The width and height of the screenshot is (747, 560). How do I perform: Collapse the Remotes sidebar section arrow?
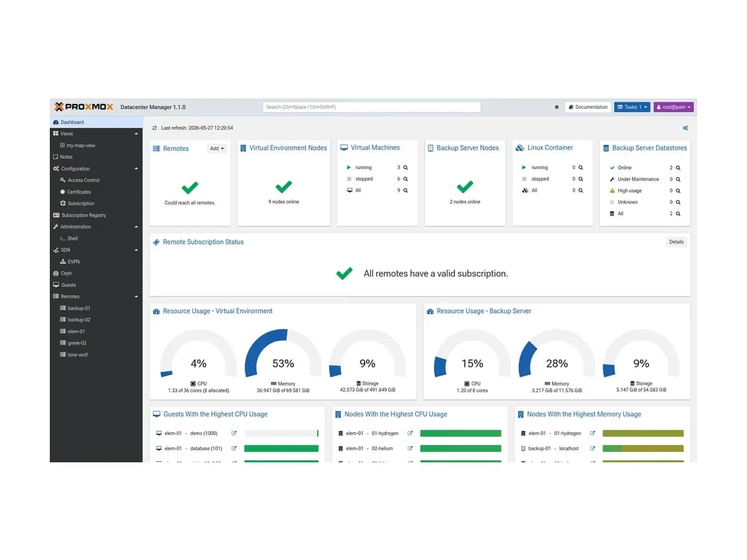tap(136, 297)
